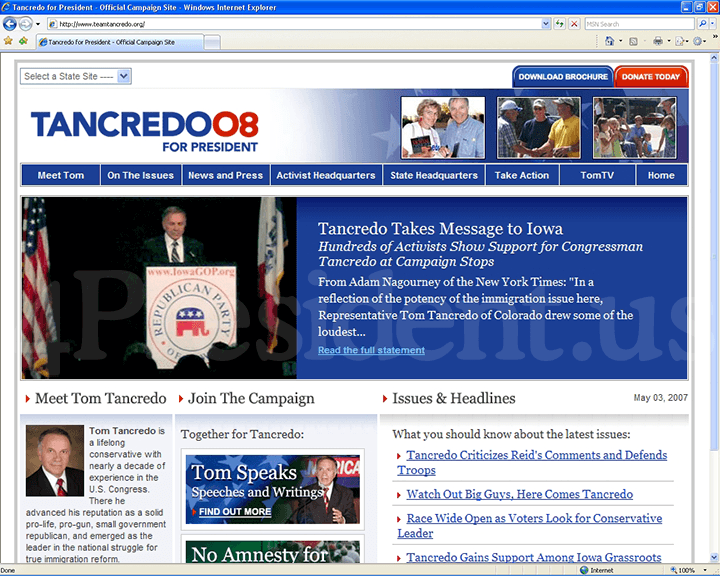Open the Page menu icon
Image resolution: width=720 pixels, height=576 pixels.
680,41
